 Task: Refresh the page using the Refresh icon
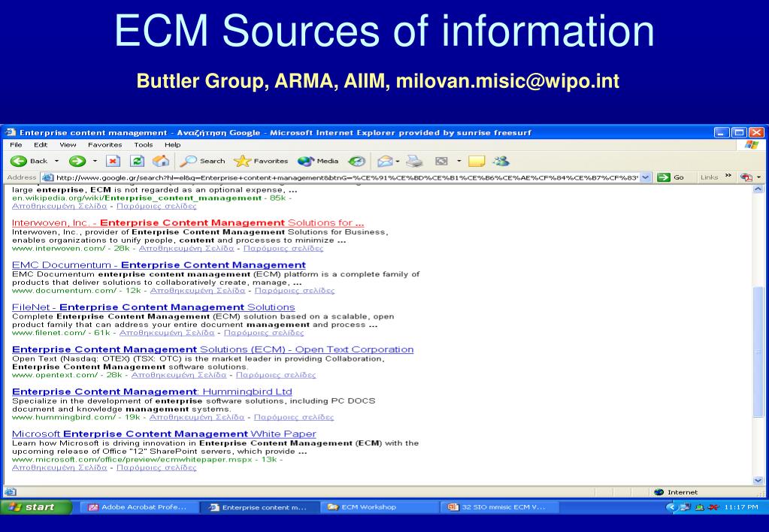tap(137, 161)
